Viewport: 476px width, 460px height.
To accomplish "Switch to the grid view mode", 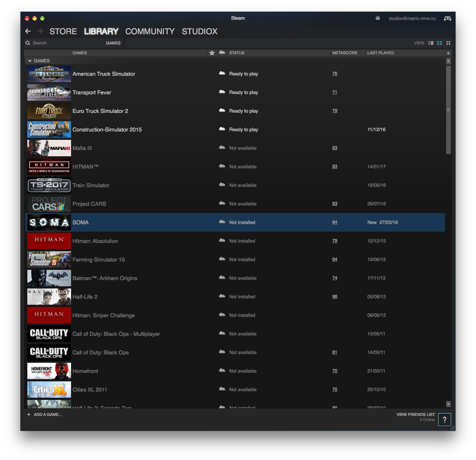I will 448,43.
